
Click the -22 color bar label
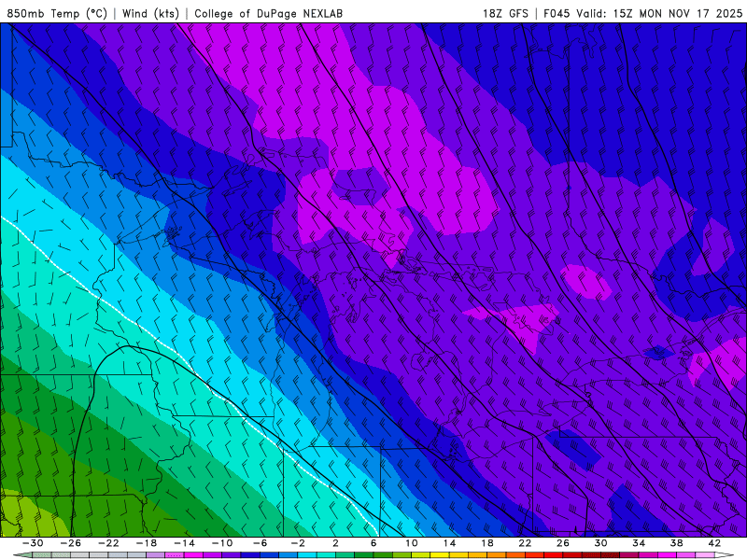click(x=108, y=543)
